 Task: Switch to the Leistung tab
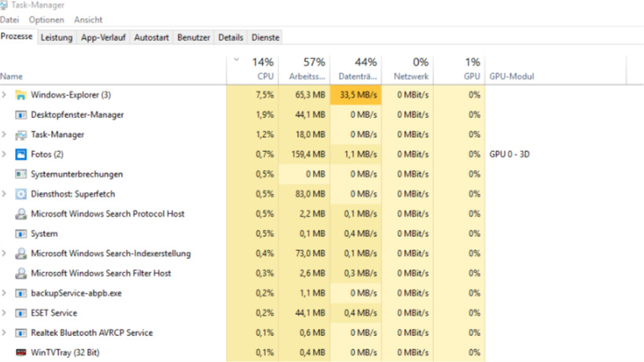tap(57, 38)
